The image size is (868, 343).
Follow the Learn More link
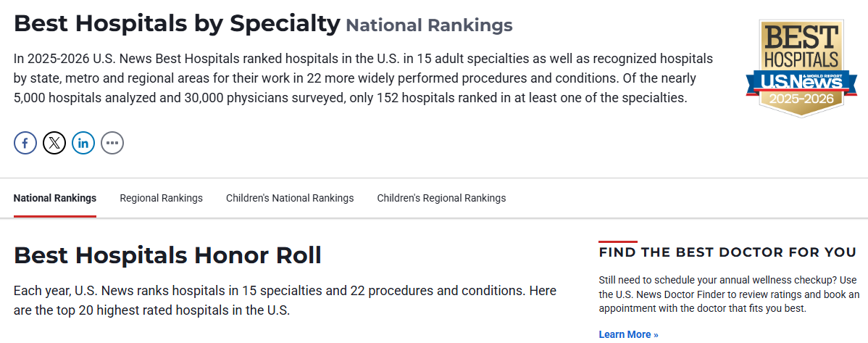pos(628,334)
